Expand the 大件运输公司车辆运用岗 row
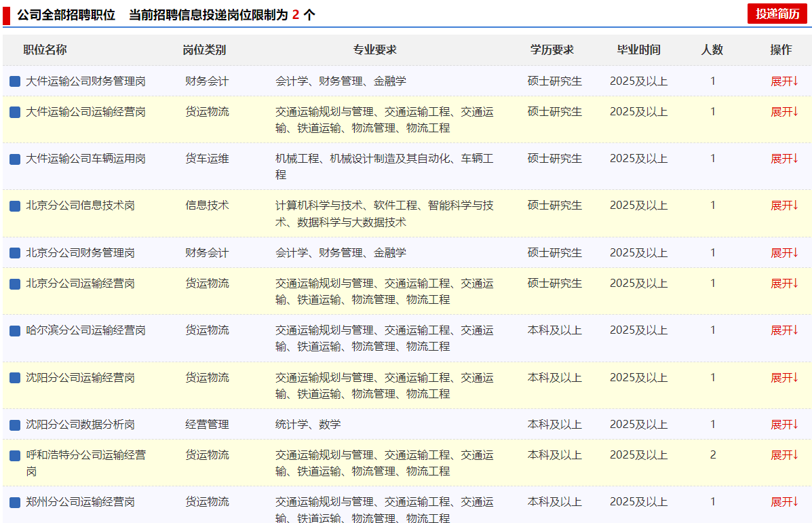 pyautogui.click(x=784, y=159)
